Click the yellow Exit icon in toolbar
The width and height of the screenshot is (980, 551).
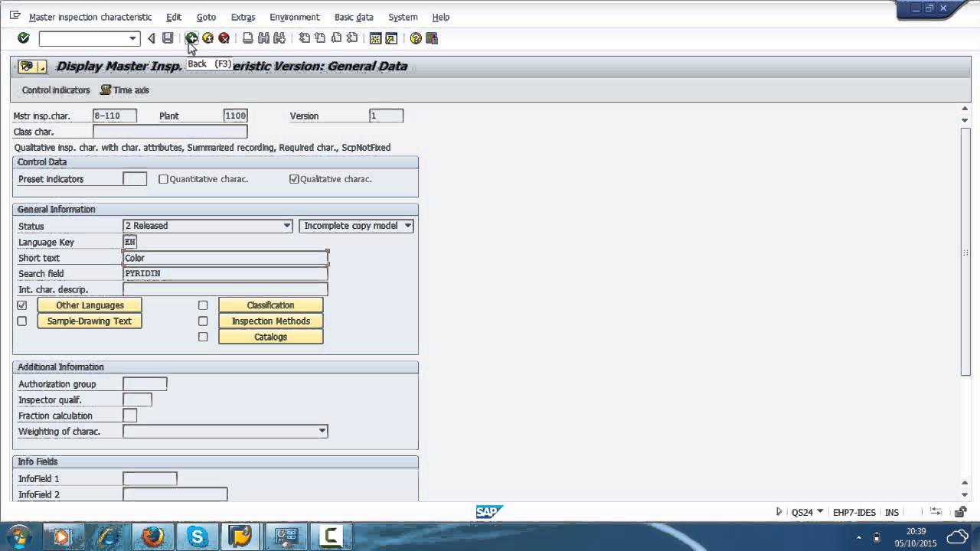coord(207,38)
